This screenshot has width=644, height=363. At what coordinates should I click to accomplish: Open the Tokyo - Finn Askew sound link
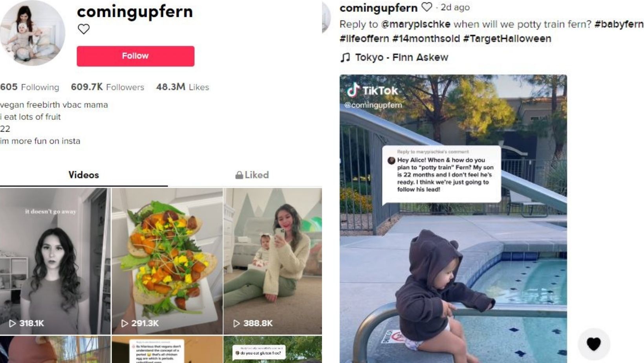401,57
